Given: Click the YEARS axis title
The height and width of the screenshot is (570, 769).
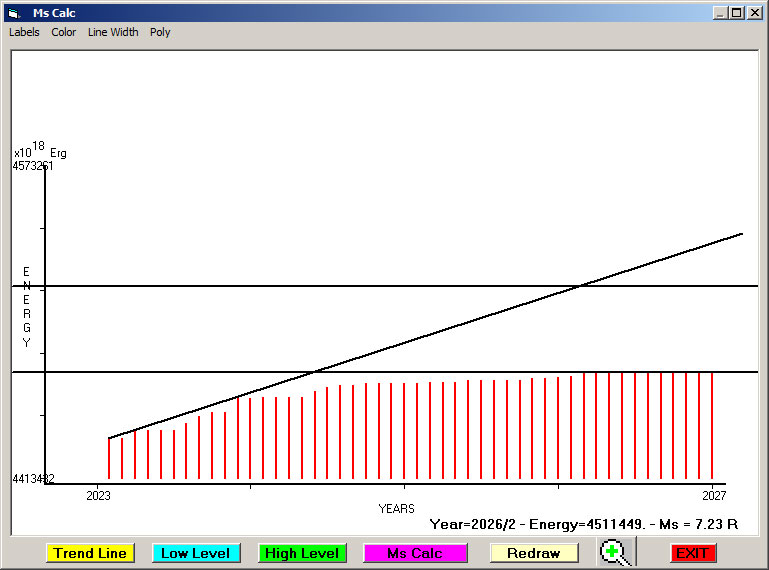Looking at the screenshot, I should [x=396, y=509].
